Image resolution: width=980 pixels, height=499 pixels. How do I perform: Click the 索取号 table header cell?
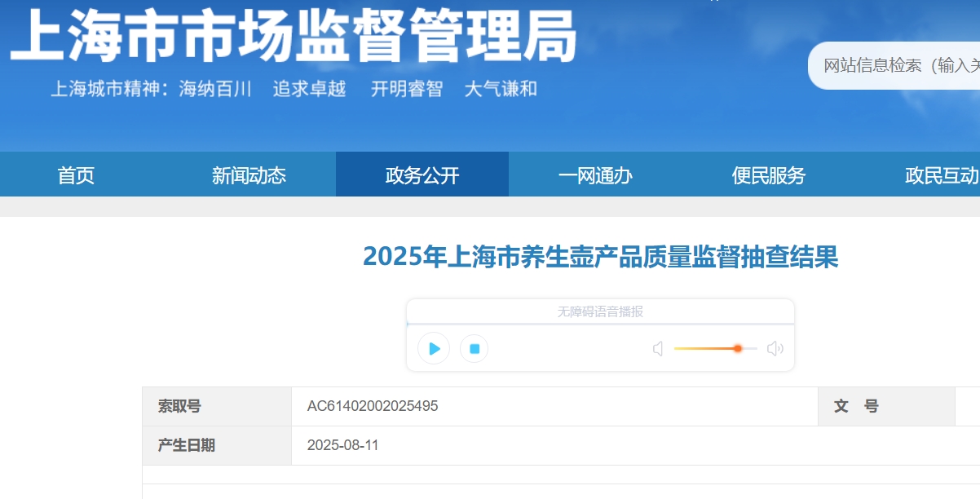click(x=179, y=406)
